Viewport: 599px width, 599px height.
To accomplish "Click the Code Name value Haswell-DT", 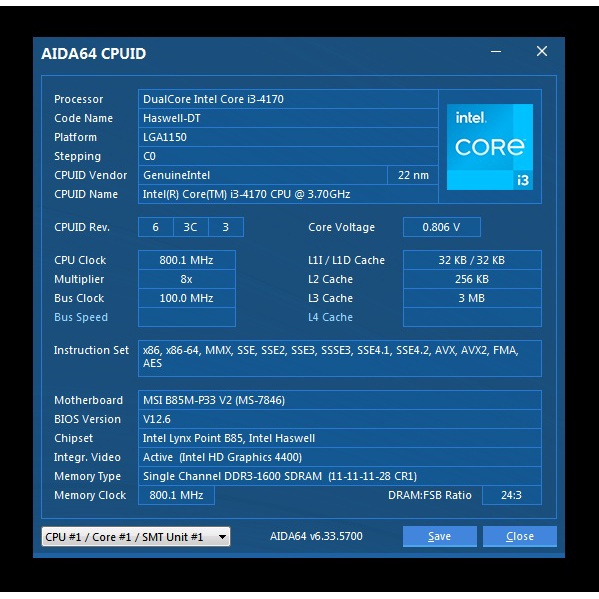I will [x=288, y=118].
